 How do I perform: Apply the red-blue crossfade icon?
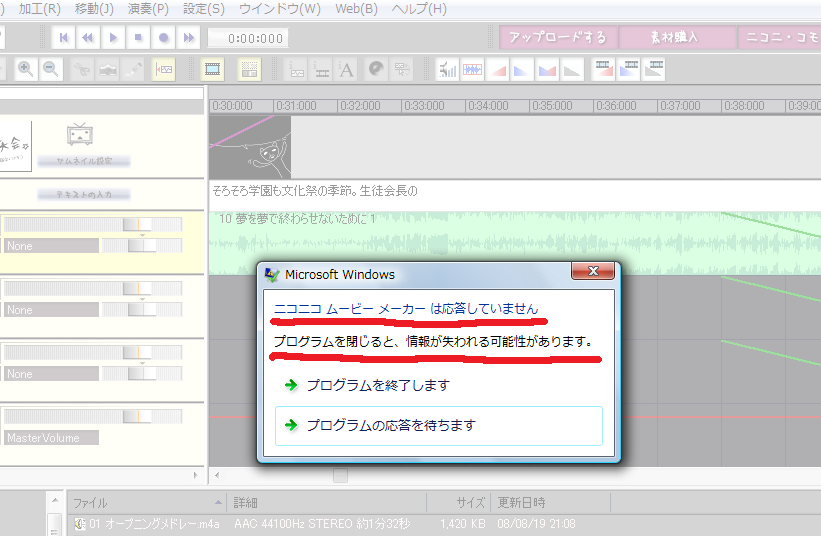point(547,69)
